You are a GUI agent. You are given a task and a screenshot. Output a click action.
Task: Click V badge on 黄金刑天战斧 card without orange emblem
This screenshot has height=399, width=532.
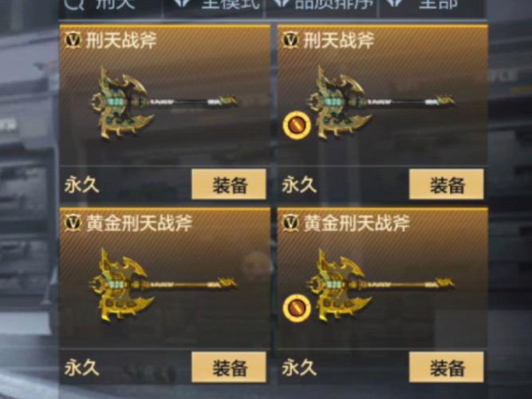click(x=73, y=223)
